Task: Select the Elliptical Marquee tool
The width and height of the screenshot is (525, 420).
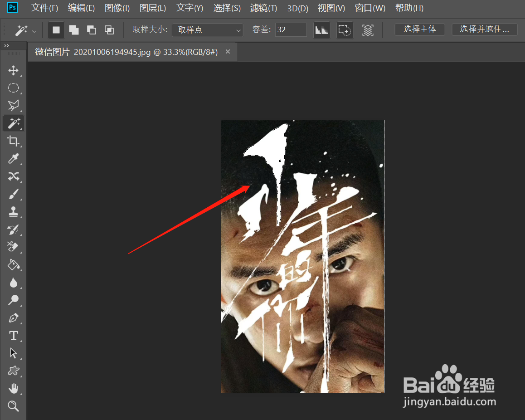Action: (x=14, y=88)
